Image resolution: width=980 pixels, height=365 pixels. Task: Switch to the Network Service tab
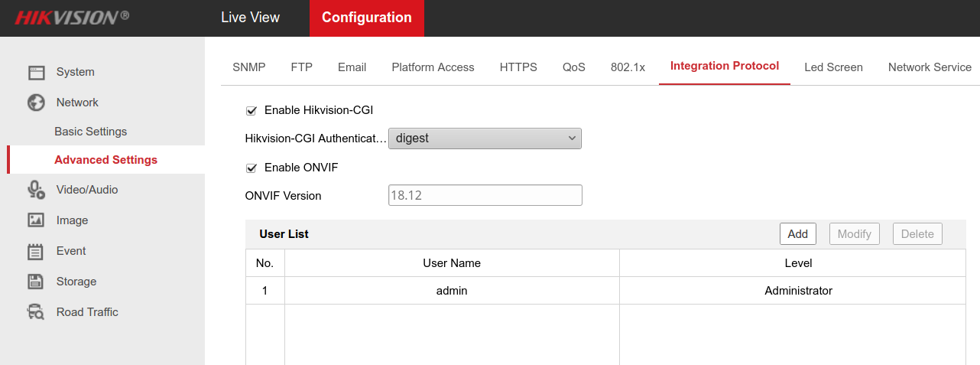(930, 67)
